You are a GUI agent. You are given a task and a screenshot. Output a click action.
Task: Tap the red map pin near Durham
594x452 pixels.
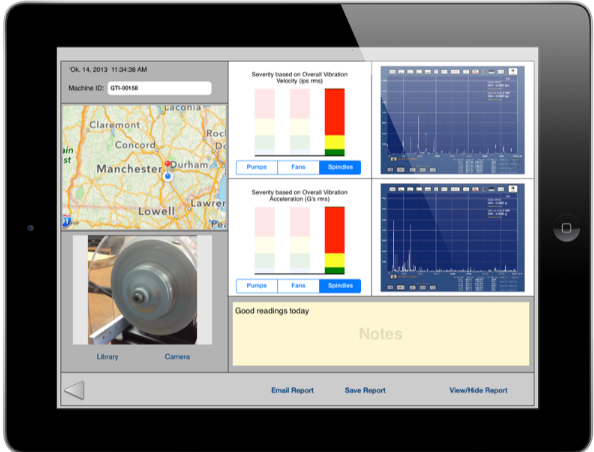click(x=167, y=164)
